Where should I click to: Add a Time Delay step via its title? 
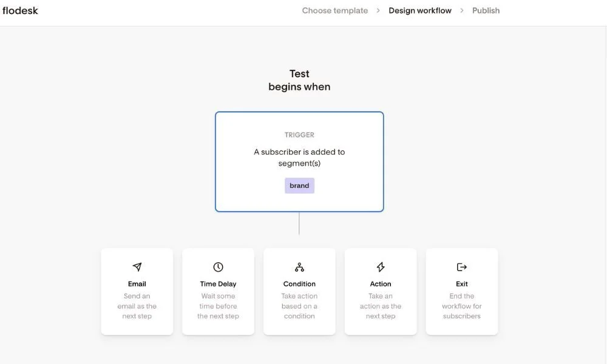pos(219,284)
